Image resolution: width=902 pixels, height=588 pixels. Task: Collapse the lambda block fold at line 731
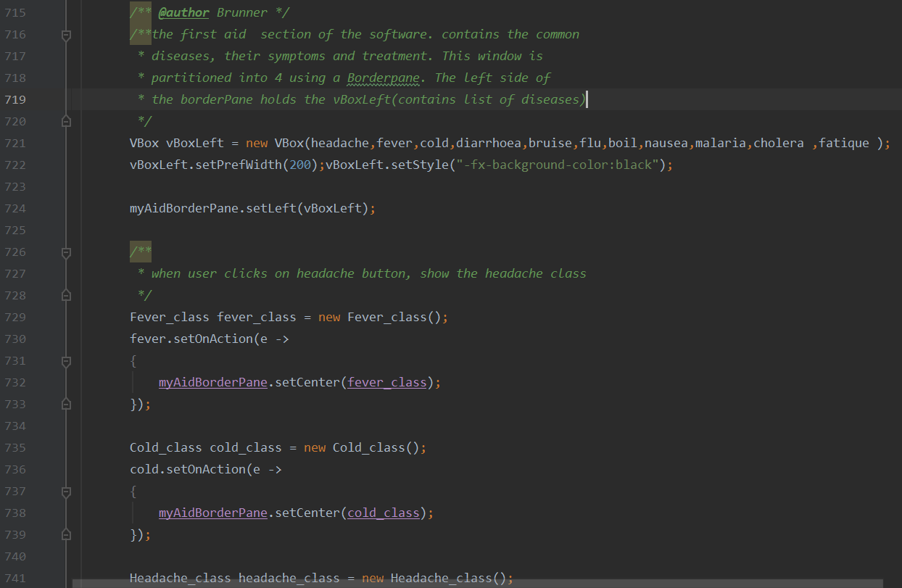(x=66, y=360)
